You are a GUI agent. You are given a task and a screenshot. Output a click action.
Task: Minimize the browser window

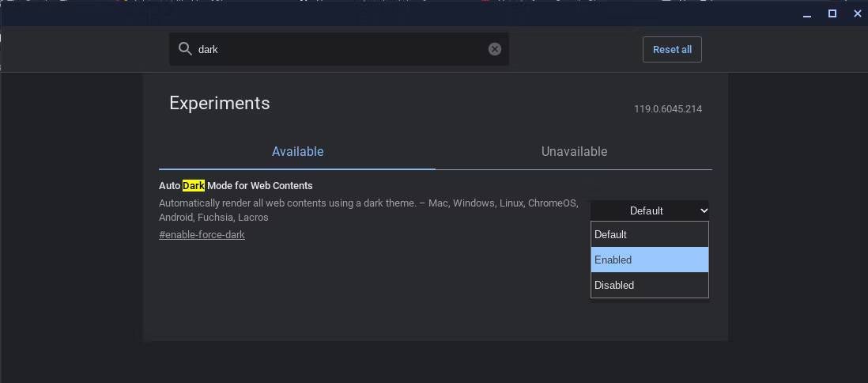(806, 13)
